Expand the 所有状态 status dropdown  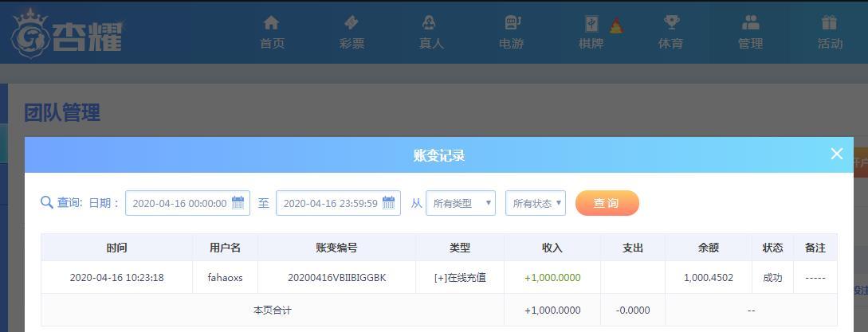pos(536,203)
